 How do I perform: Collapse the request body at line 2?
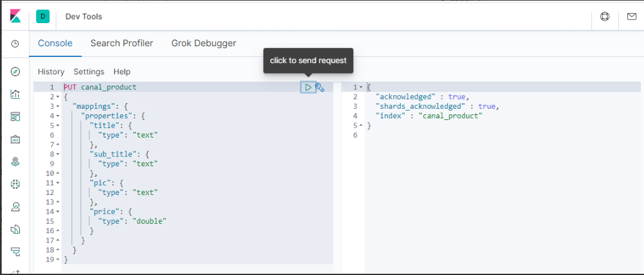tap(58, 97)
